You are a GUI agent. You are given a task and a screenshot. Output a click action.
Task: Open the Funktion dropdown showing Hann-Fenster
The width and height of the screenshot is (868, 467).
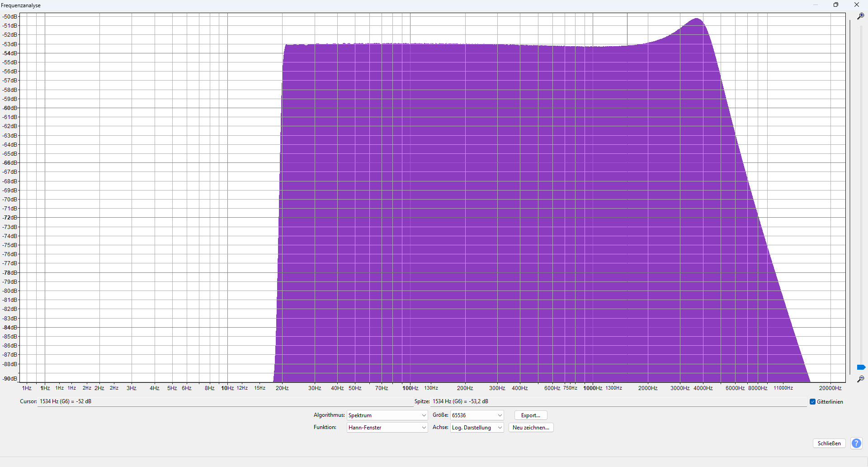coord(387,428)
